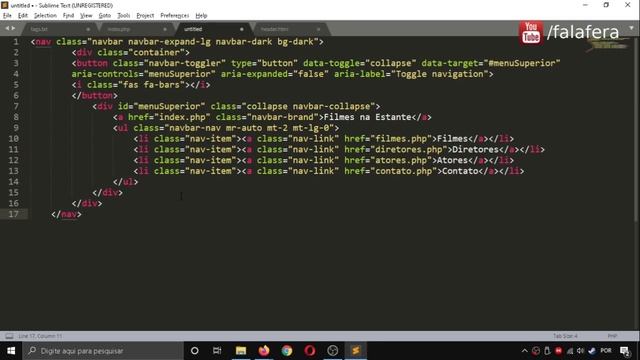This screenshot has height=360, width=640.
Task: Open Cortana circle icon
Action: coord(195,351)
